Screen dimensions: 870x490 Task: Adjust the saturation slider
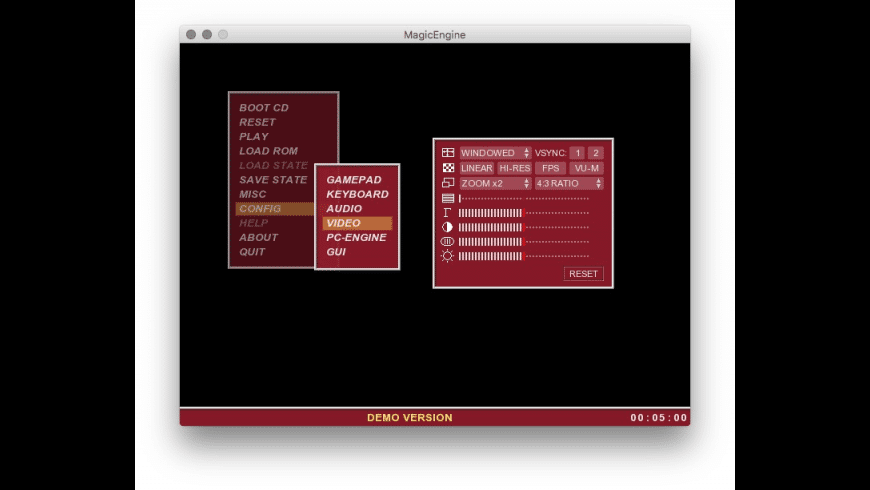524,241
